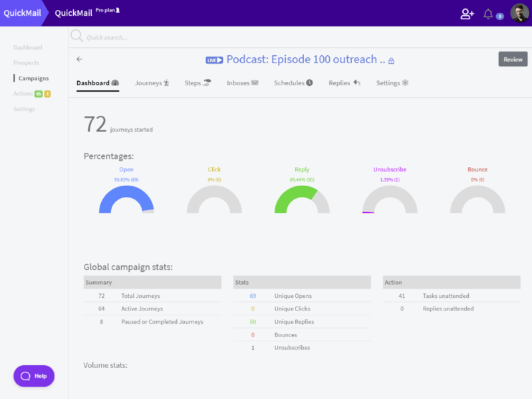Viewport: 532px width, 399px height.
Task: Click the Total Journeys row
Action: 152,296
